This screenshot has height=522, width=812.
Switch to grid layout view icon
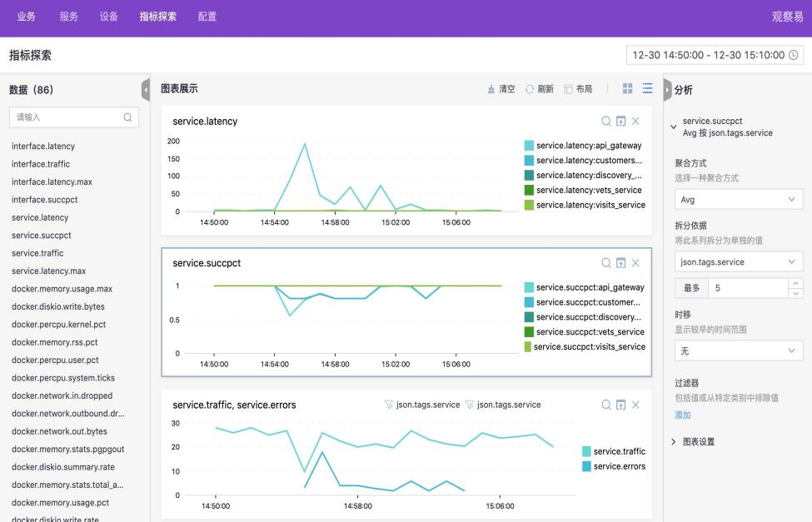pos(628,88)
